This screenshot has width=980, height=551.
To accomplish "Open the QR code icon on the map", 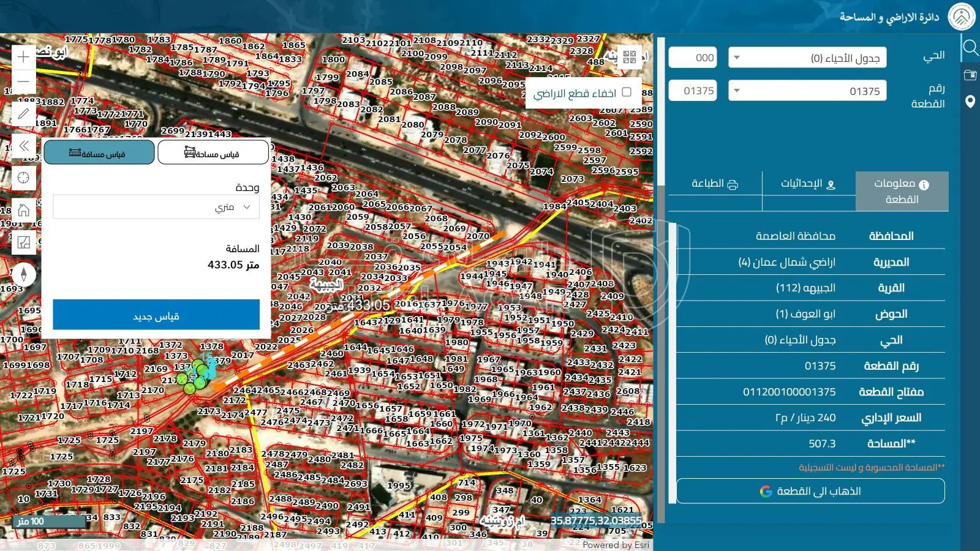I will click(630, 58).
